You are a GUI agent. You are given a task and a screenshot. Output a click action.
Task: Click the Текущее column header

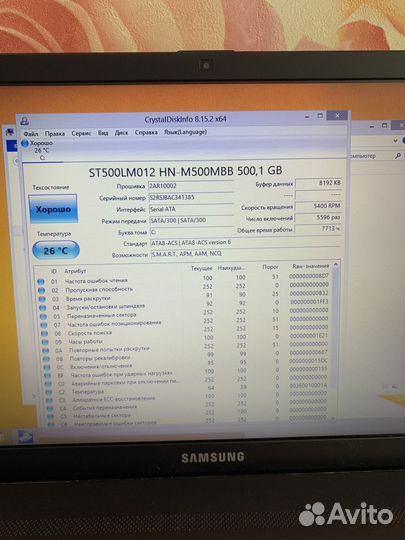[x=202, y=268]
